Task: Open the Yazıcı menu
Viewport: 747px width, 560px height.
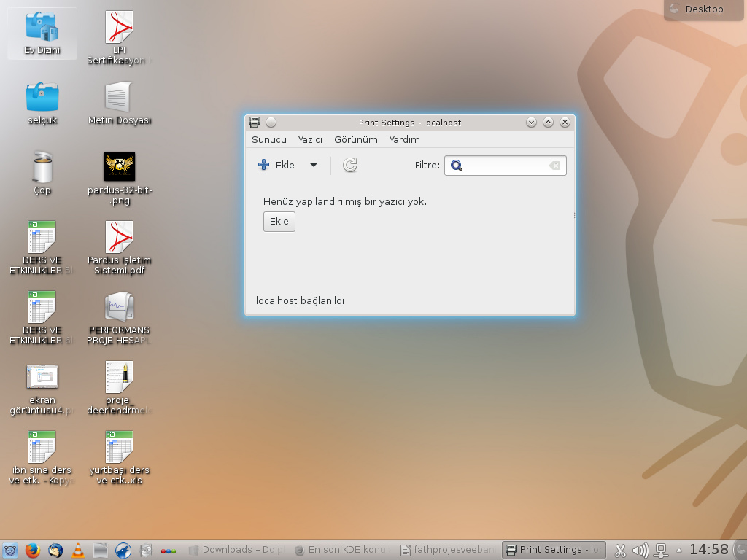Action: click(x=310, y=140)
